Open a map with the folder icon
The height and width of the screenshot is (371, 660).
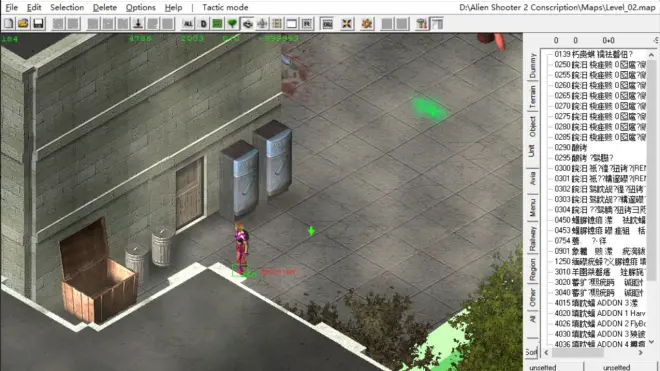click(x=23, y=24)
